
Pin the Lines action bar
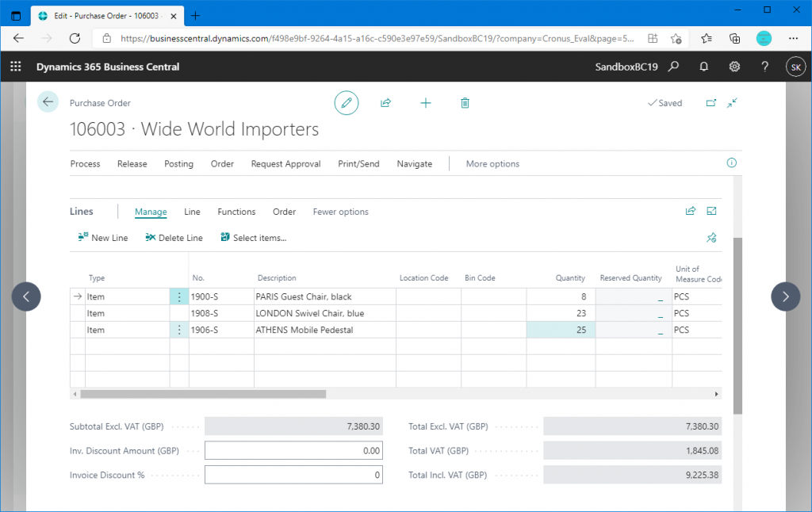[x=711, y=238]
